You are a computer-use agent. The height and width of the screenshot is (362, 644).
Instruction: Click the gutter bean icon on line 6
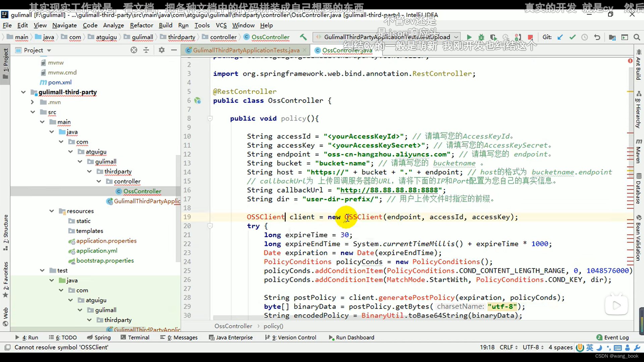(198, 101)
